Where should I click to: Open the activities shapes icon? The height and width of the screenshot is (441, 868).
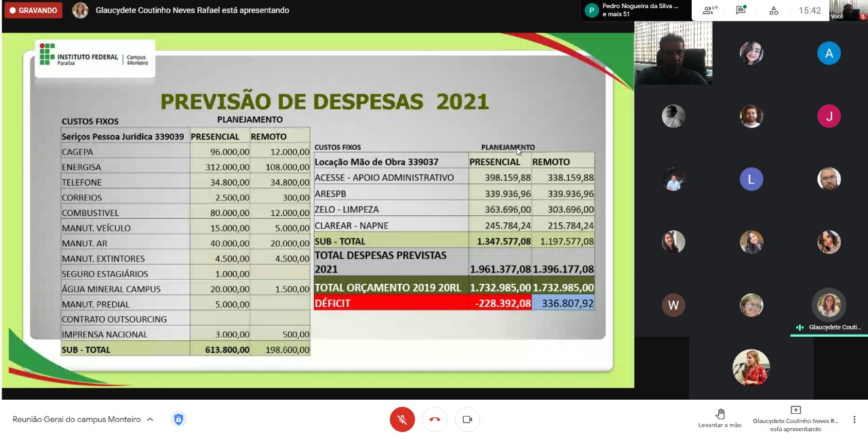tap(774, 10)
